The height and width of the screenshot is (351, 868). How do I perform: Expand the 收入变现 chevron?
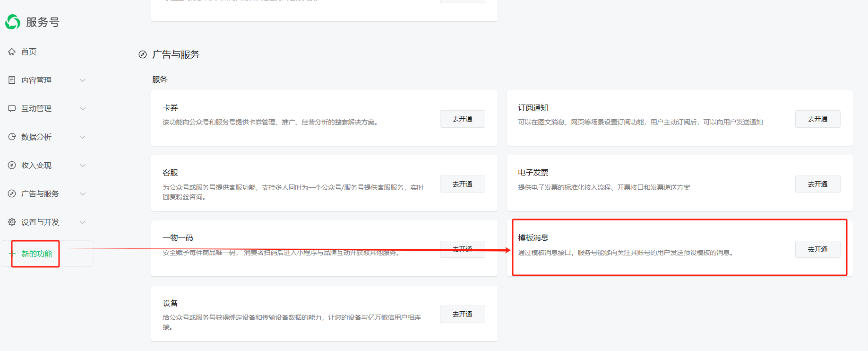coord(83,166)
